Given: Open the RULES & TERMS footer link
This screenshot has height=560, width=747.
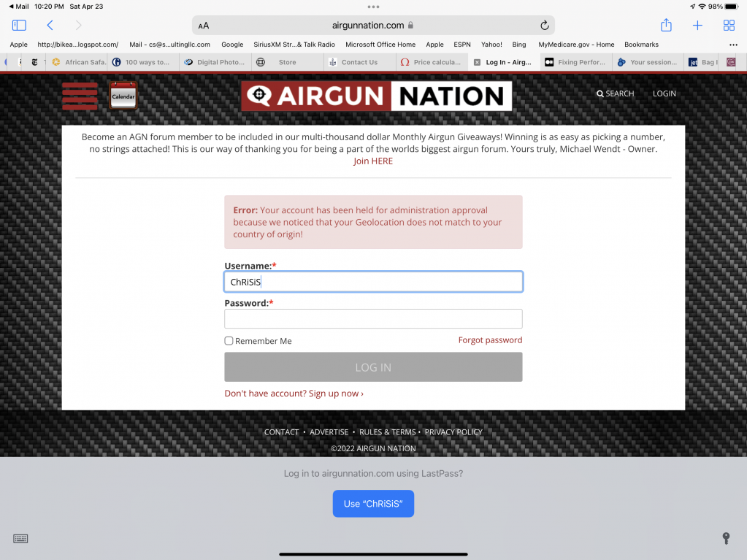Looking at the screenshot, I should click(x=387, y=432).
